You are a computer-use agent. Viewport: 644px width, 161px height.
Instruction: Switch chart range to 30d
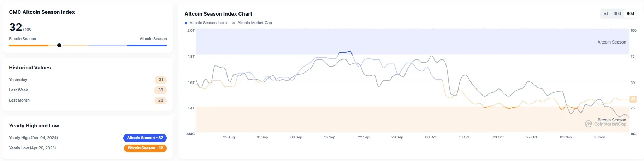[x=617, y=13]
